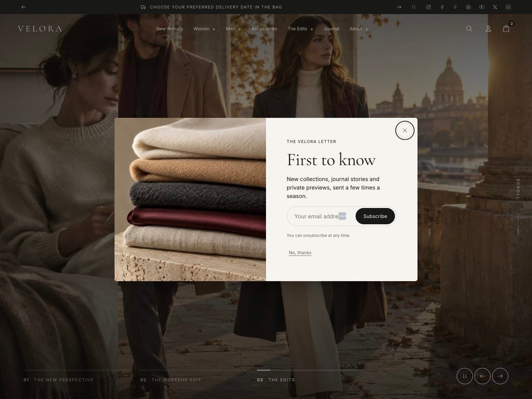
Task: Click the delivery date announcement text
Action: [216, 7]
